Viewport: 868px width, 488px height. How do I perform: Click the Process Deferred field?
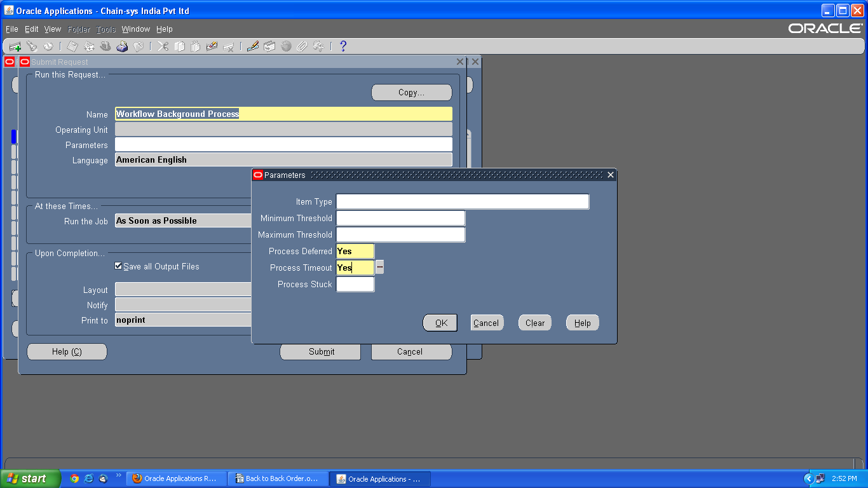click(355, 251)
